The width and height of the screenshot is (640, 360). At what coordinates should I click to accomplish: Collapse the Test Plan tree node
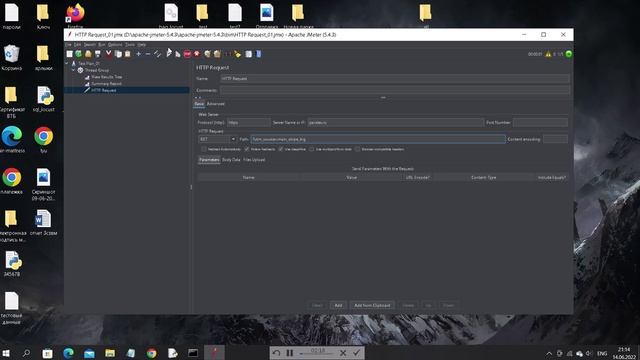click(x=67, y=64)
